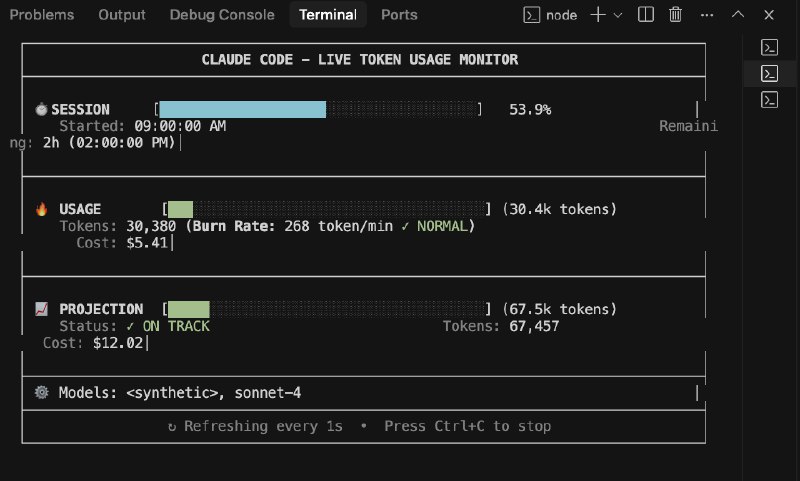Click the '2h (02:00:00 PM)' remaining time
The height and width of the screenshot is (481, 800).
[x=109, y=143]
